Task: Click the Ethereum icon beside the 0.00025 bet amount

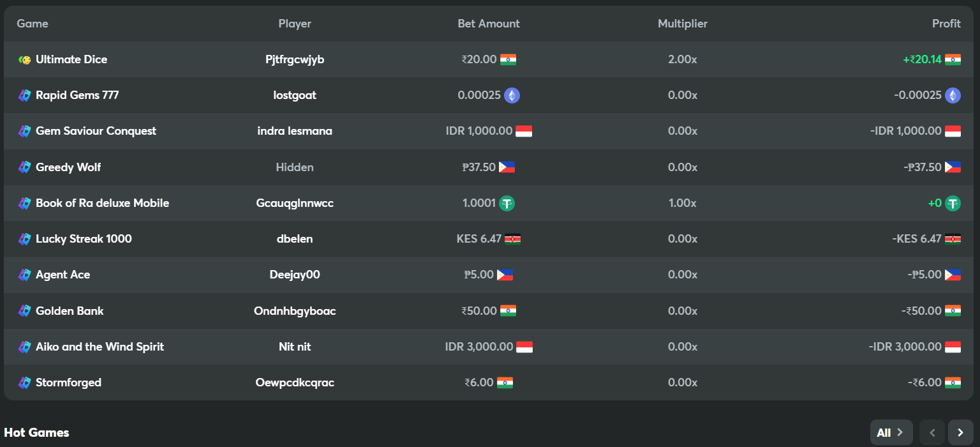Action: 512,95
